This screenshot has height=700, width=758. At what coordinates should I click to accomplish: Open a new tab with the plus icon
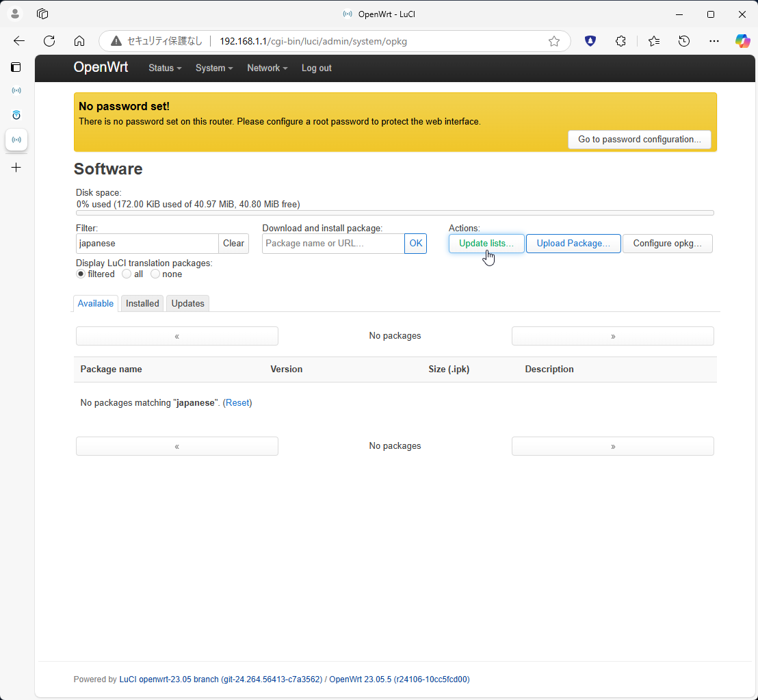16,167
